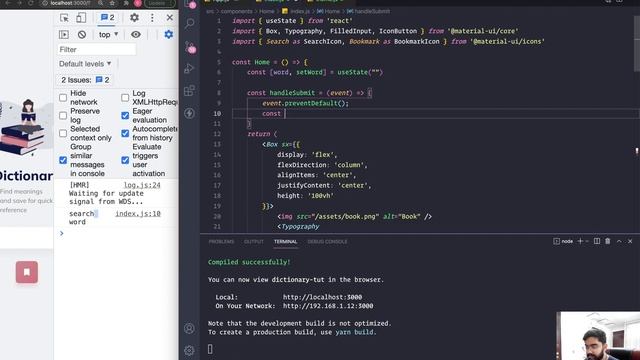The width and height of the screenshot is (640, 360).
Task: Click browser reload button
Action: (31, 3)
